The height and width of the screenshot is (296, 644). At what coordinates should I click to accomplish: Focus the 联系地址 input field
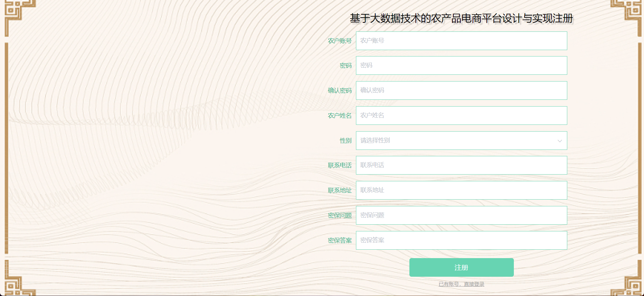[x=461, y=190]
